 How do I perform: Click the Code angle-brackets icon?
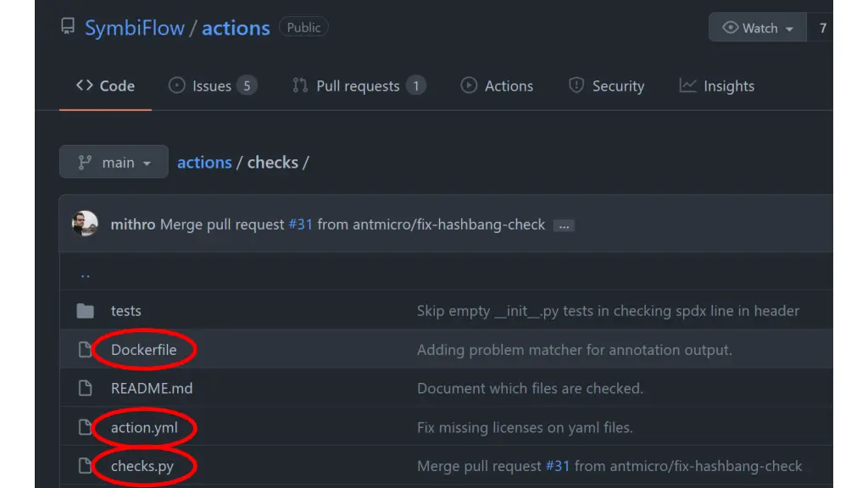[x=84, y=86]
